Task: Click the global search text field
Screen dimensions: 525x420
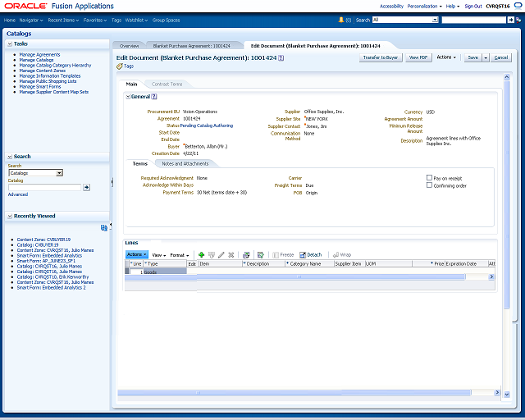Action: coord(474,20)
